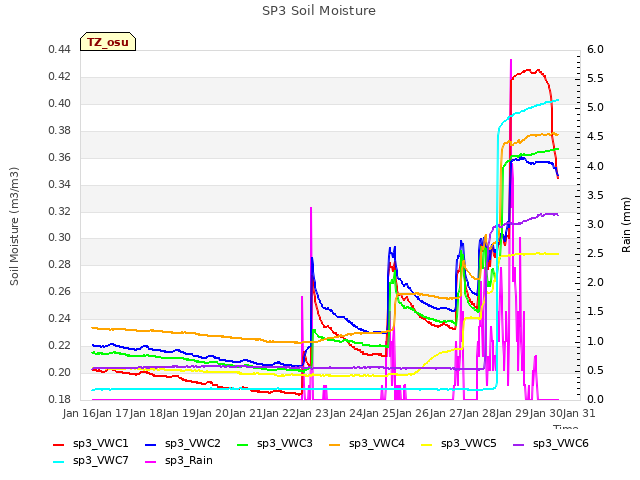The width and height of the screenshot is (640, 480).
Task: Click the magenta sp3_Rain legend swatch
Action: [x=151, y=462]
